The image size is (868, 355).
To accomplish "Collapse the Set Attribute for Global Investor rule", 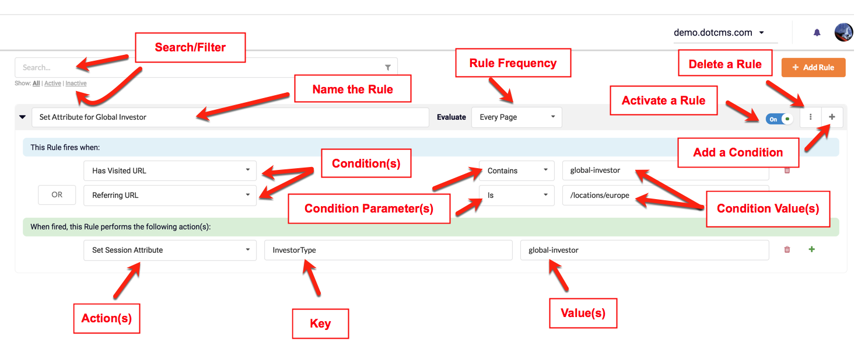I will 23,117.
